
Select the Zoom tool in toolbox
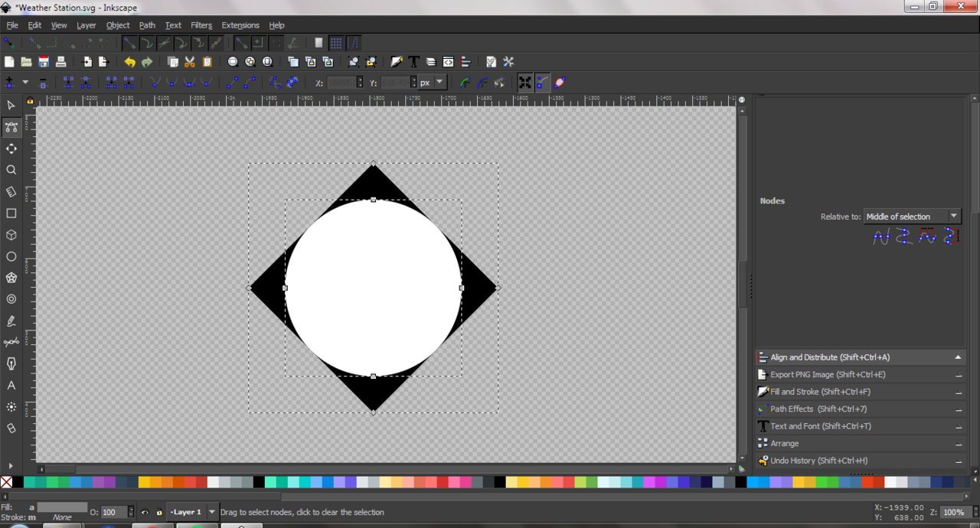coord(11,170)
